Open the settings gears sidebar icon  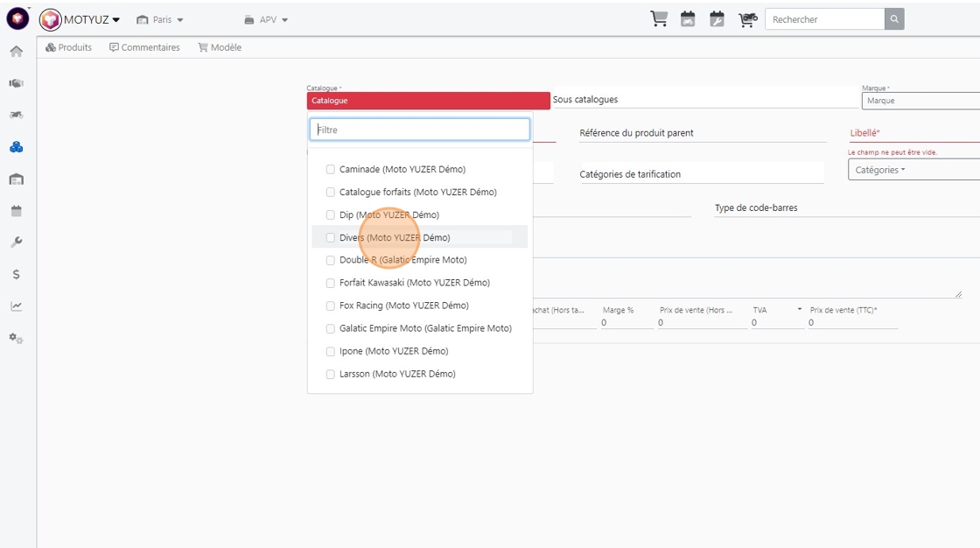coord(17,339)
